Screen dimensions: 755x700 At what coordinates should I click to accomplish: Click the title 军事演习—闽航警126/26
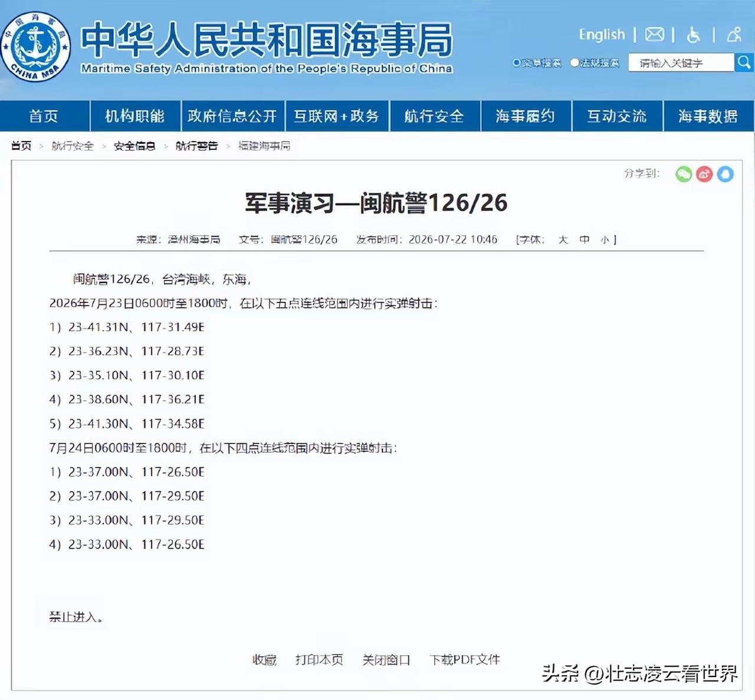pos(376,203)
